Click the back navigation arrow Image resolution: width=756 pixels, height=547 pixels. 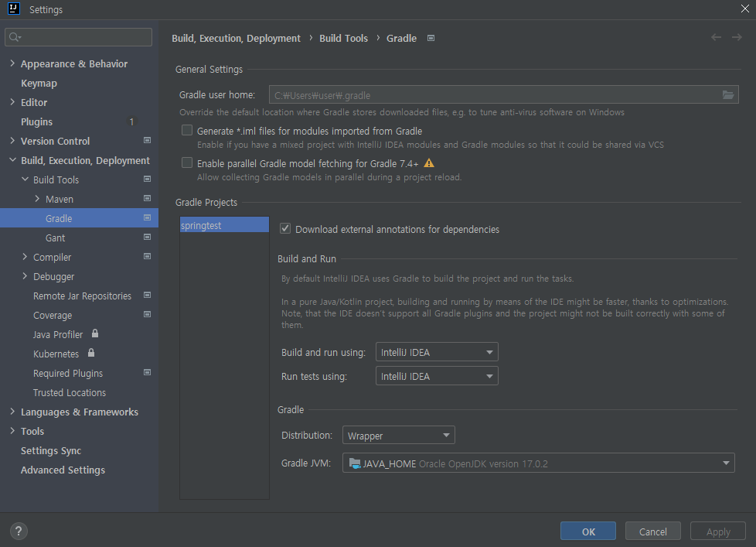pyautogui.click(x=716, y=37)
